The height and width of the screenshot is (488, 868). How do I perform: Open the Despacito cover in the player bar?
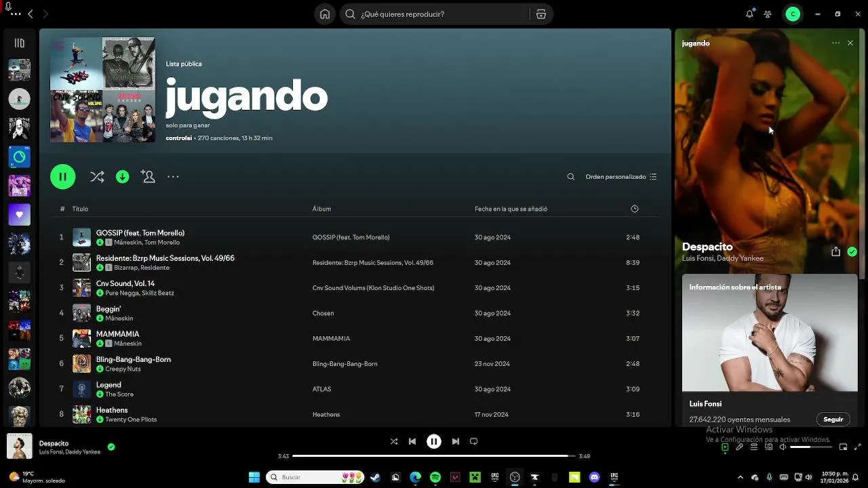(19, 447)
